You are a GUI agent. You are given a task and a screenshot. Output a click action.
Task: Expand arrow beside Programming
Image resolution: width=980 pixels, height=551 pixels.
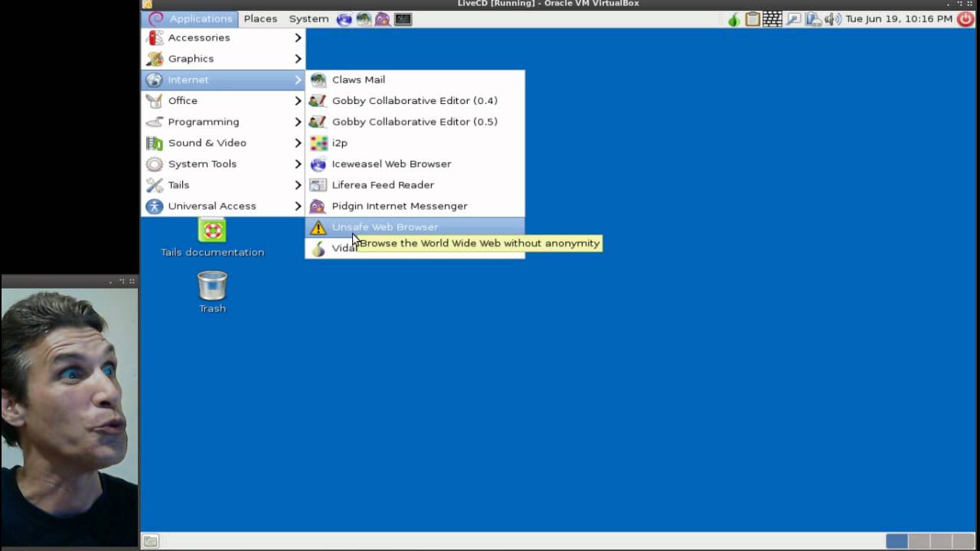pyautogui.click(x=298, y=122)
